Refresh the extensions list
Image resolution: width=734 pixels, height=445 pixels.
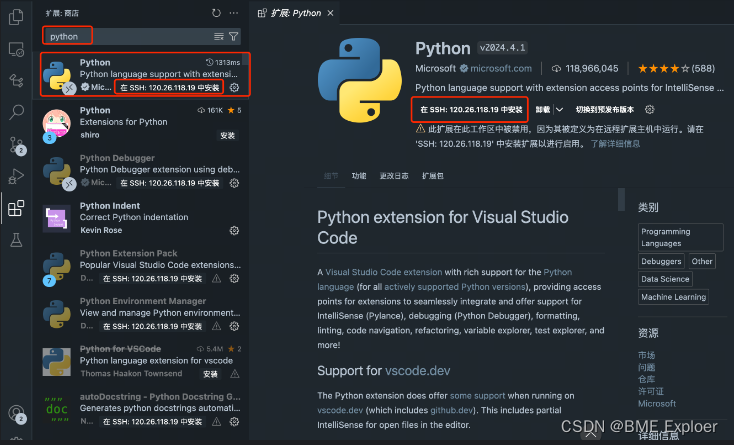click(x=216, y=13)
